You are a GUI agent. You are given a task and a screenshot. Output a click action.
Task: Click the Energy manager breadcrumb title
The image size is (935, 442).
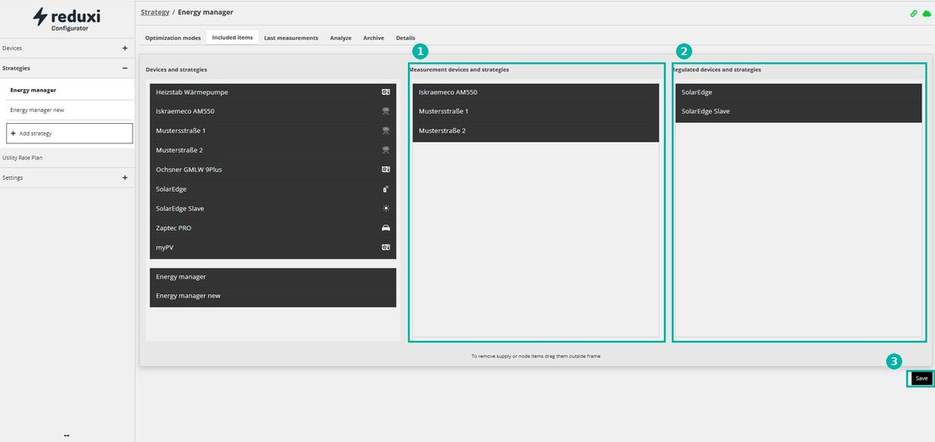pos(206,12)
